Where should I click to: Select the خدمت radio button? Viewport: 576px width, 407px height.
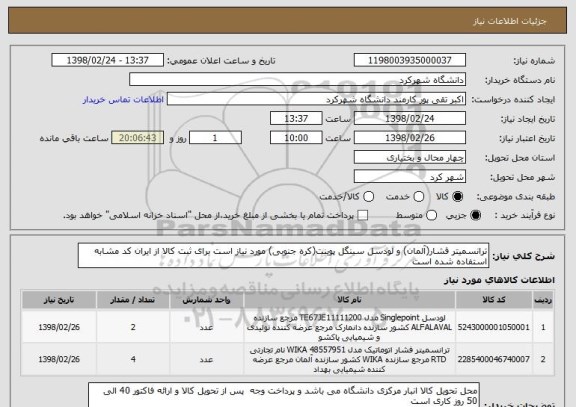(x=419, y=197)
